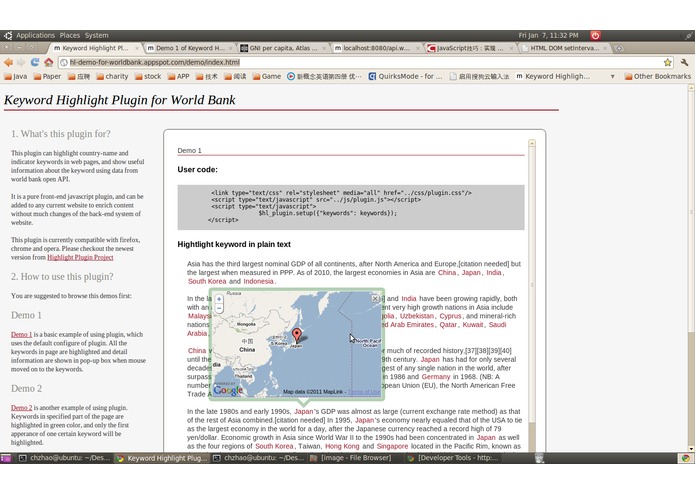695x494 pixels.
Task: Close the map popup
Action: (x=375, y=299)
